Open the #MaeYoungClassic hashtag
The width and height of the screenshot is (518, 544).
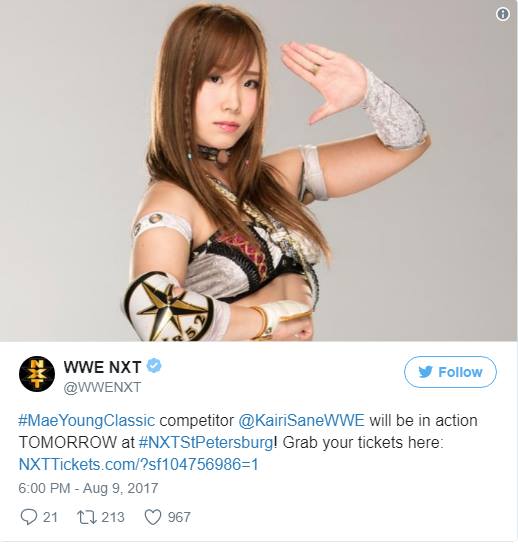(x=86, y=421)
